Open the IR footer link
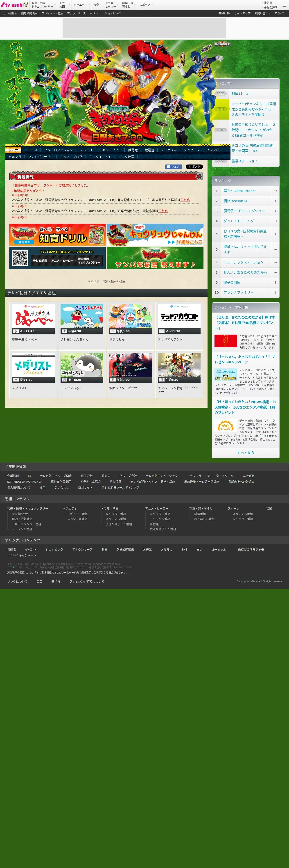The width and height of the screenshot is (289, 868). tap(29, 476)
